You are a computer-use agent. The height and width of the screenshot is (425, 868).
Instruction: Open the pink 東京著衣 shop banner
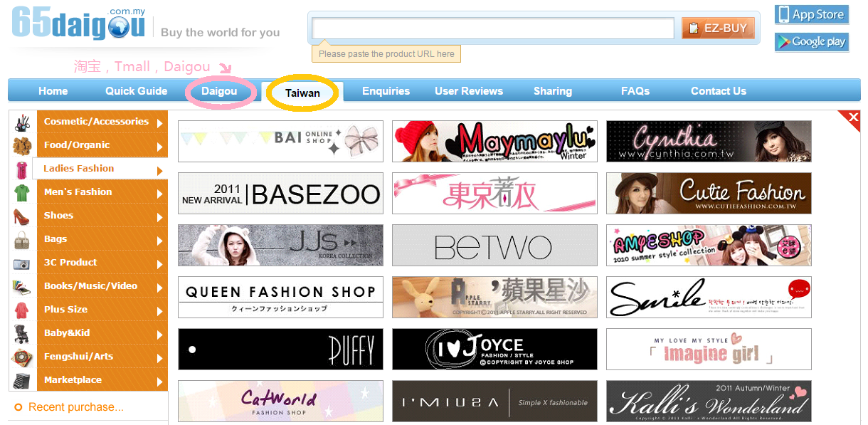click(494, 193)
